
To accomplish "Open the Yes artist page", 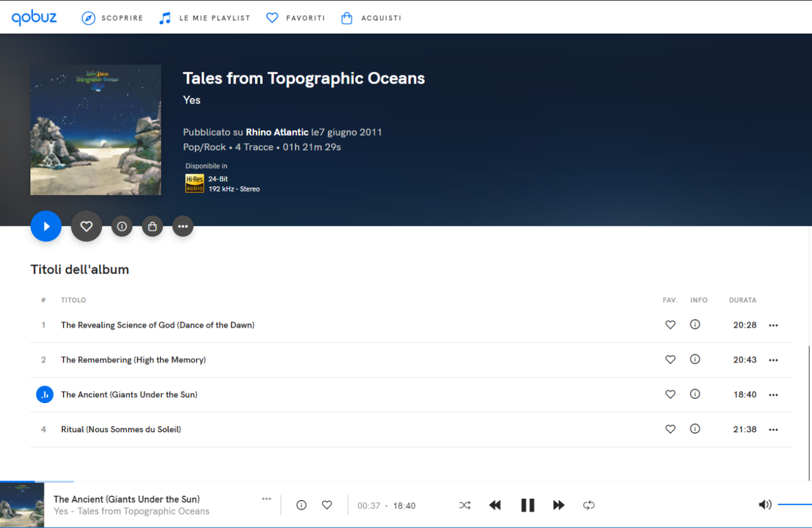I will 192,100.
